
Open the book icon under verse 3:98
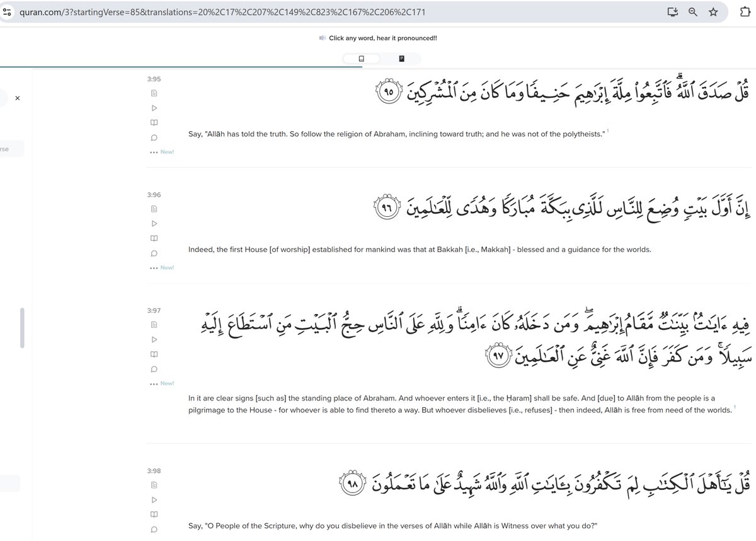pos(154,514)
